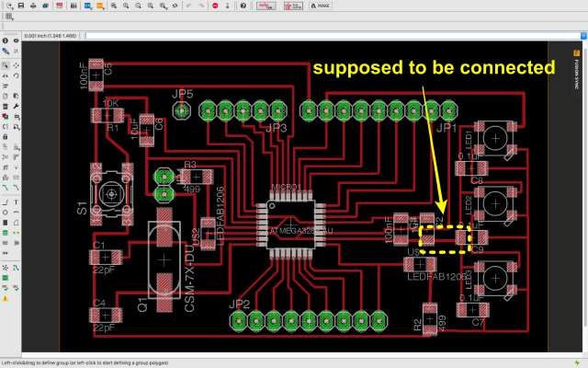The image size is (588, 368).
Task: Click the PCB quote button
Action: (x=293, y=6)
